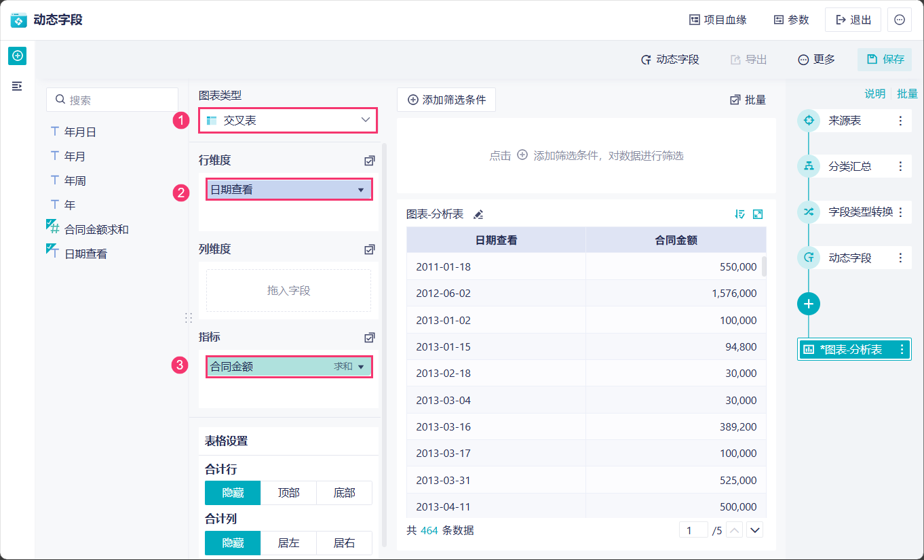Set 合计行 to 底部
This screenshot has width=924, height=560.
(x=344, y=493)
